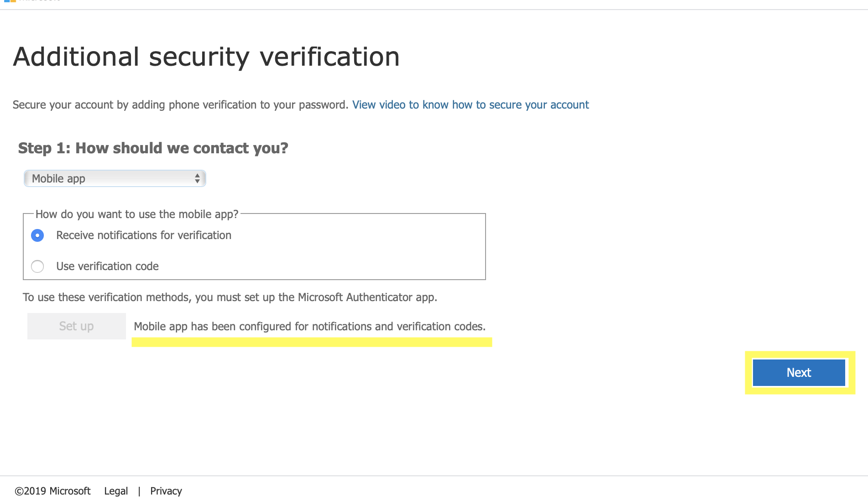868x500 pixels.
Task: Toggle the currently selected notification radio button
Action: pos(37,235)
